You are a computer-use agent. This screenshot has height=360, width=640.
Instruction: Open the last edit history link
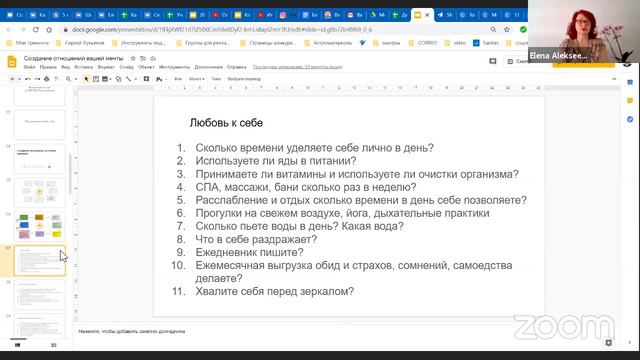[x=298, y=67]
